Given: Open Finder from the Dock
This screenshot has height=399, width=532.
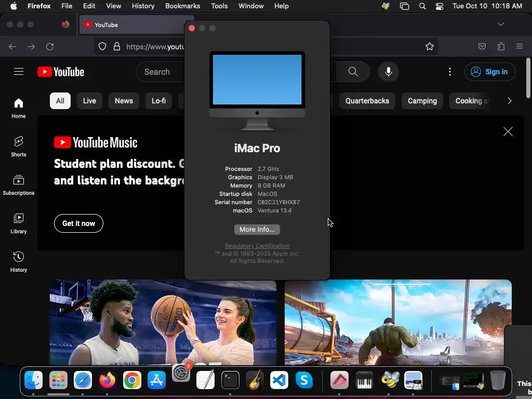Looking at the screenshot, I should (x=34, y=380).
